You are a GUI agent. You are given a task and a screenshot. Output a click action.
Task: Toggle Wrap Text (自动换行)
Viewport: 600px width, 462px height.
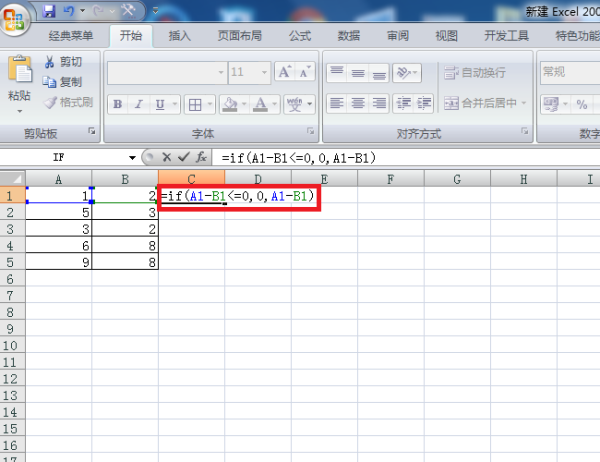(x=475, y=72)
